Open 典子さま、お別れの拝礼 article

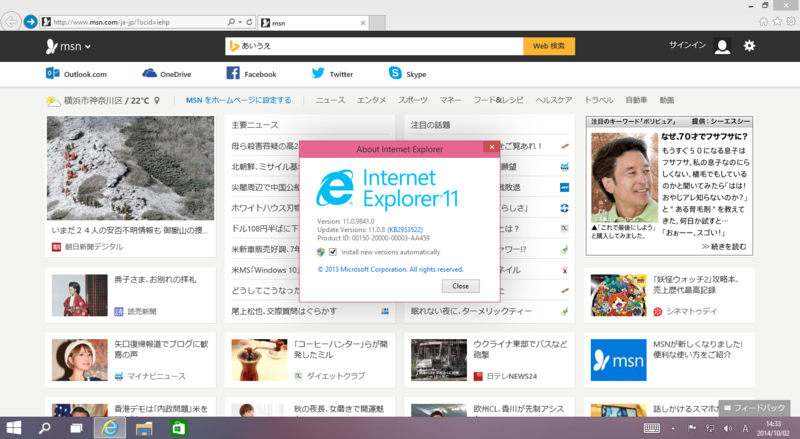[155, 280]
